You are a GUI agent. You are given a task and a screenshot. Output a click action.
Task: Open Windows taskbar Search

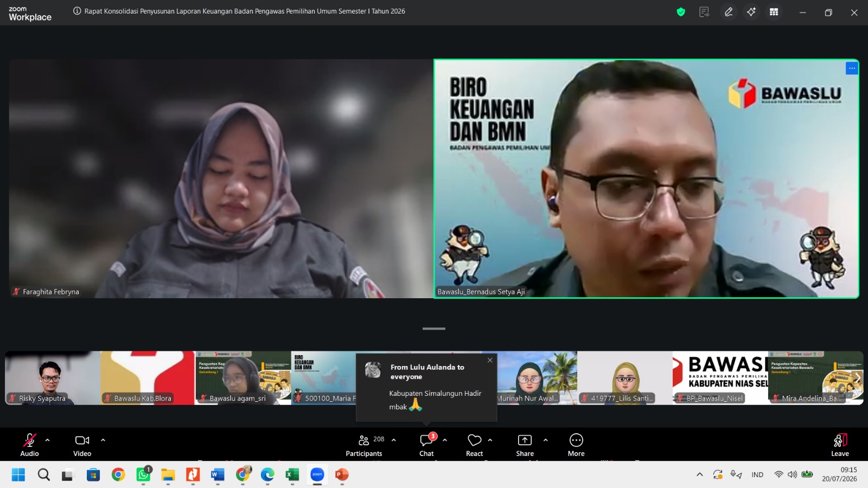point(43,475)
